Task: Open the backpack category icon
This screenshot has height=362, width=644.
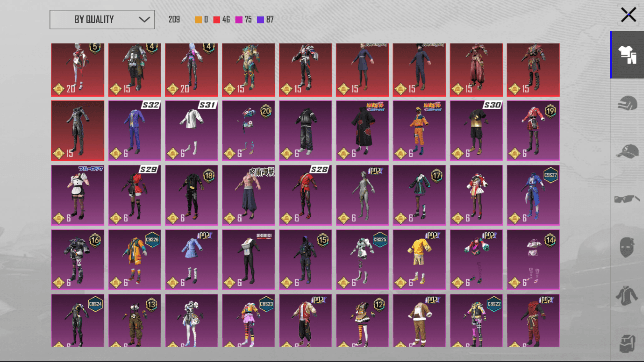Action: pos(627,344)
